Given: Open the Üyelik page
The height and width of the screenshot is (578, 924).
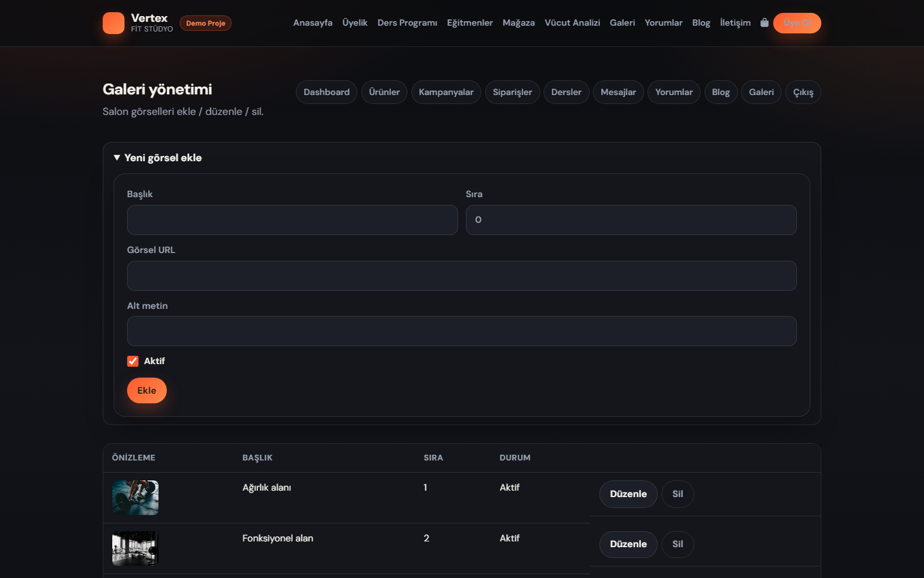Looking at the screenshot, I should (x=355, y=22).
